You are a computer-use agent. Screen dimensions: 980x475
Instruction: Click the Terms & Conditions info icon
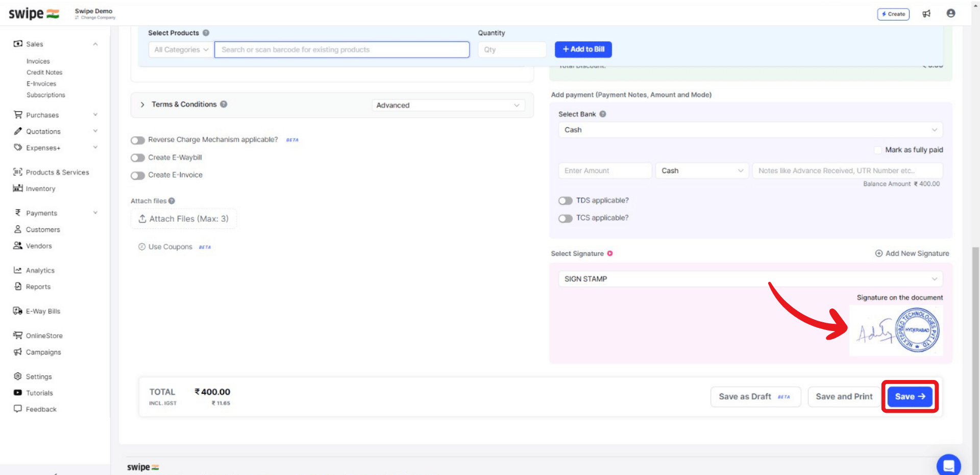(224, 104)
